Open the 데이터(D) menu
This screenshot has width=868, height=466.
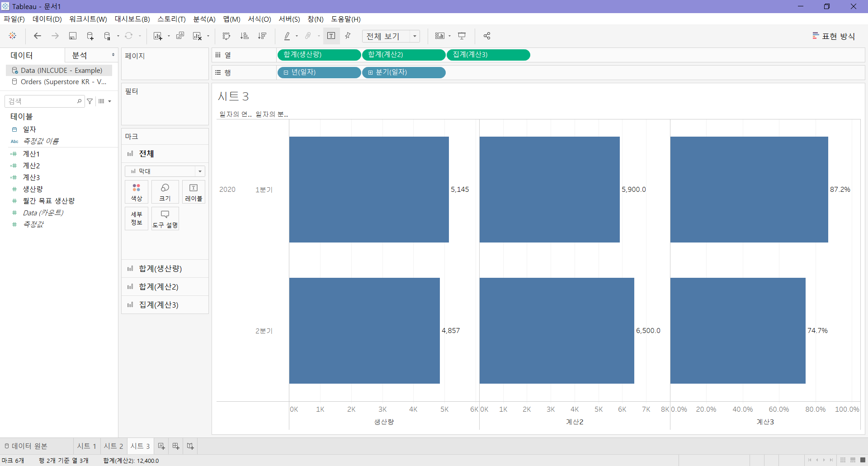47,19
